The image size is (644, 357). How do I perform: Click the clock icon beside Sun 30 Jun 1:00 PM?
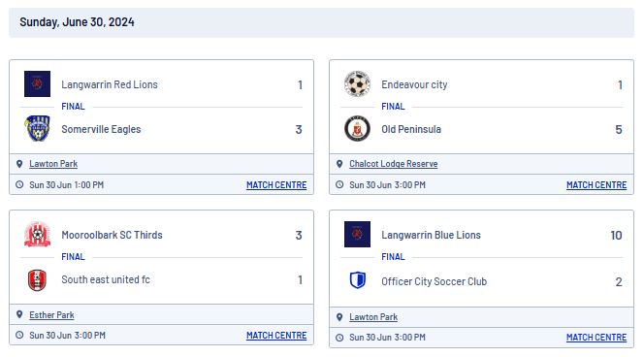(x=19, y=184)
